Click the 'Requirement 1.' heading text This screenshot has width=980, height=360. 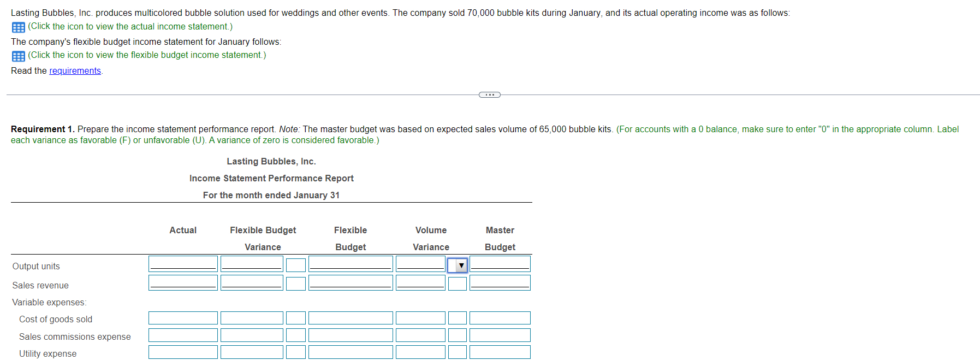point(43,129)
